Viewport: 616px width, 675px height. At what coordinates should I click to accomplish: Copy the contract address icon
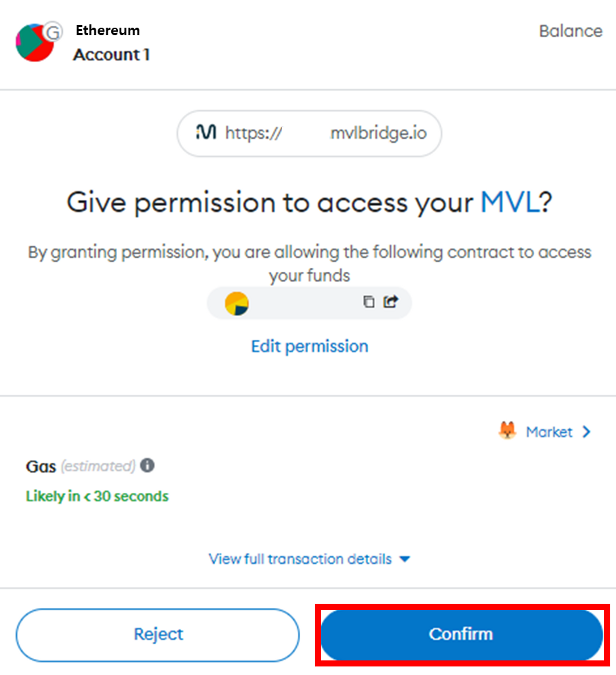coord(369,302)
